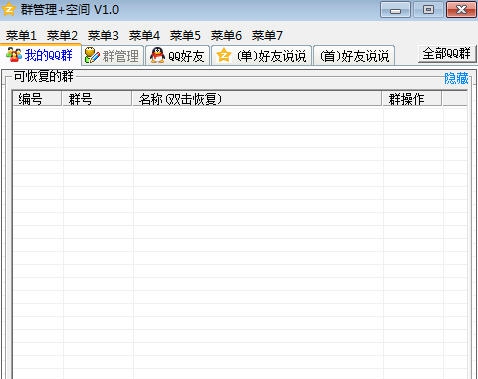
Task: Click the 名称(双击恢复) column header
Action: (257, 99)
